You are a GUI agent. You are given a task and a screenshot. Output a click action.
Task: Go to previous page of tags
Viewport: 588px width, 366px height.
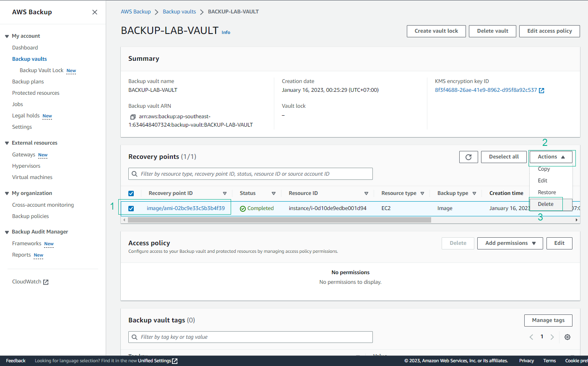(x=531, y=337)
